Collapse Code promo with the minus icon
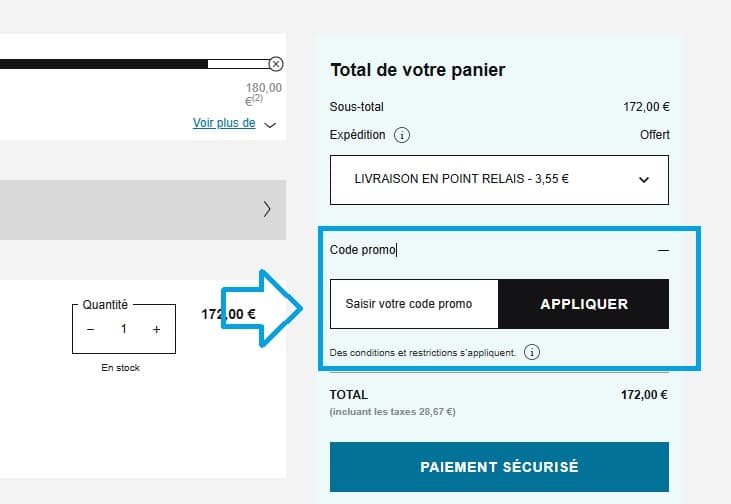The width and height of the screenshot is (731, 504). coord(662,250)
